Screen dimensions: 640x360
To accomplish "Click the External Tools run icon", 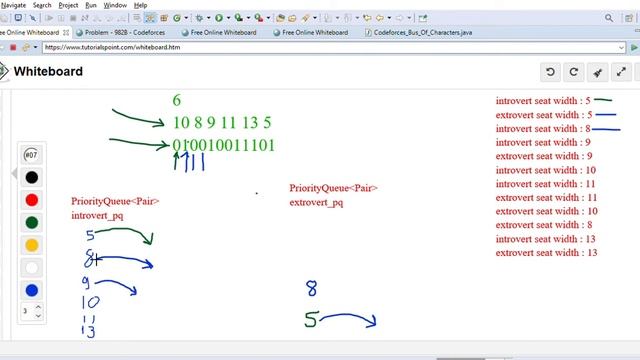I will point(258,18).
